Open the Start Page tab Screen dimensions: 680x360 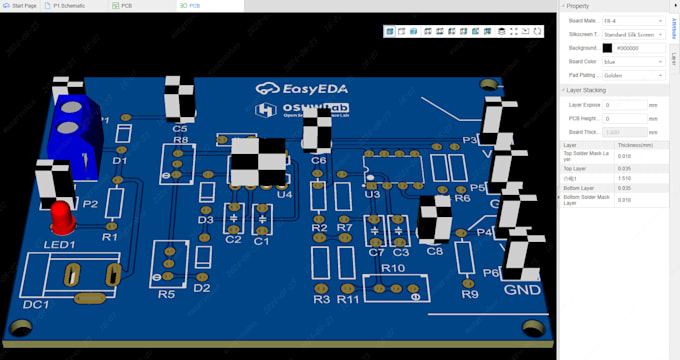tap(20, 6)
